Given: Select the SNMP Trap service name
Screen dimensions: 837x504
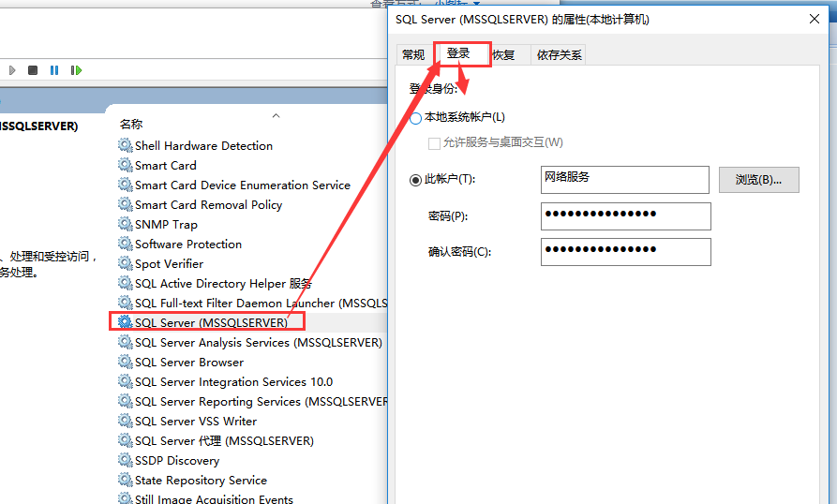Looking at the screenshot, I should 166,225.
